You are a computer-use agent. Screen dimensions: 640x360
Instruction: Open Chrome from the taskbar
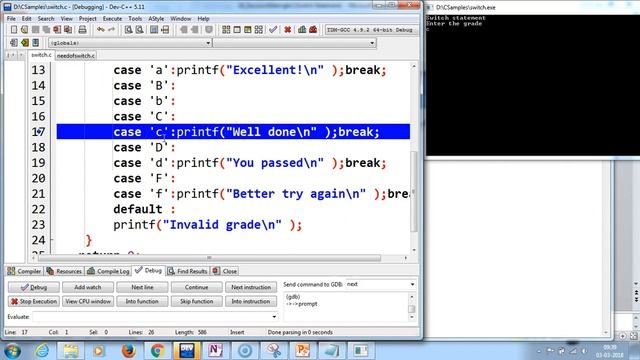point(157,351)
